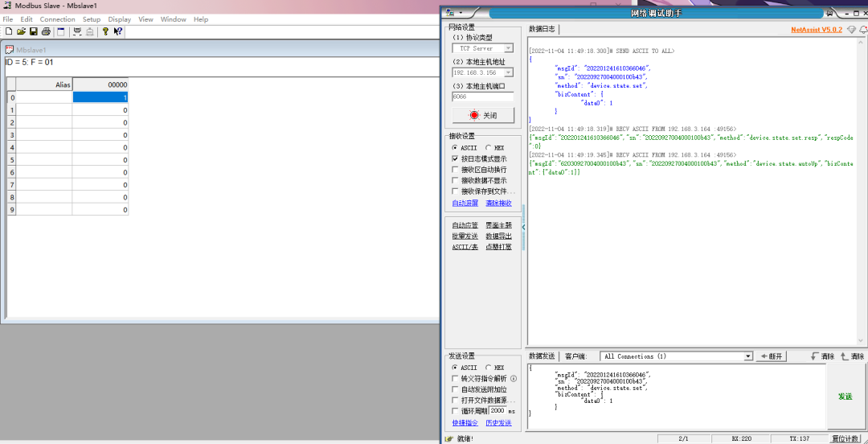868x444 pixels.
Task: Click 断开 disconnect button
Action: (771, 356)
